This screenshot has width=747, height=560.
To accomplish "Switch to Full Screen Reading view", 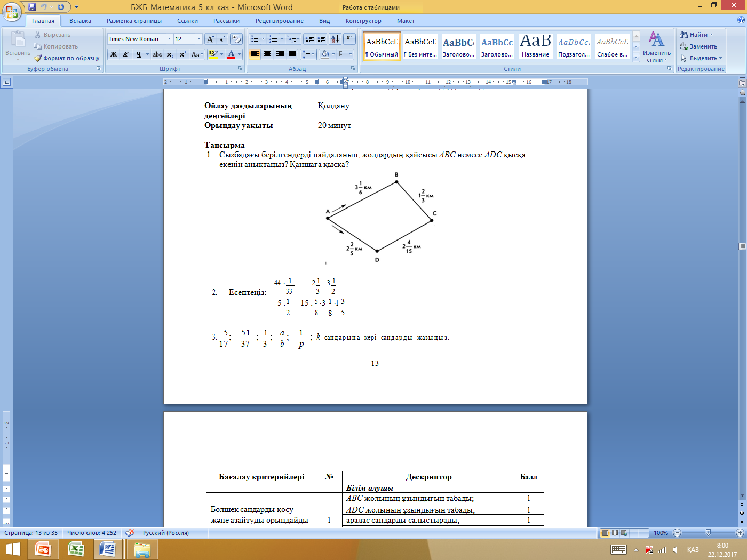I will (615, 533).
